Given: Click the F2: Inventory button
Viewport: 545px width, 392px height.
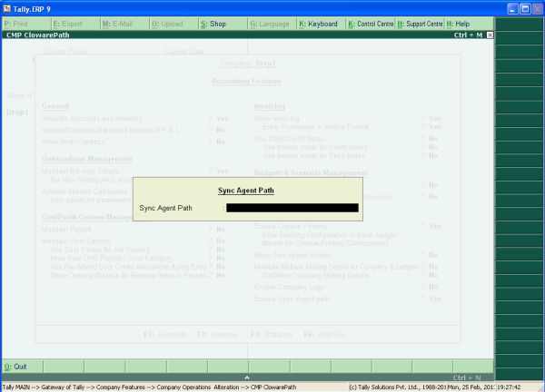Looking at the screenshot, I should pyautogui.click(x=217, y=335).
